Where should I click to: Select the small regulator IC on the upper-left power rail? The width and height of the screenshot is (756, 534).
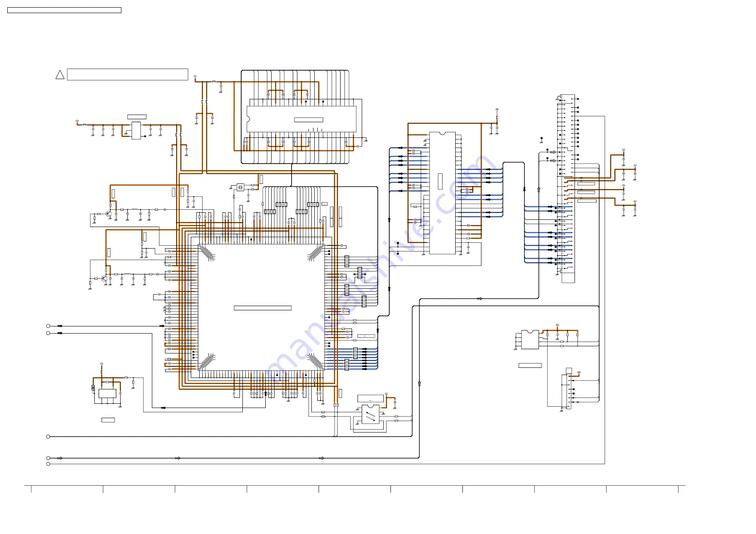(x=136, y=131)
